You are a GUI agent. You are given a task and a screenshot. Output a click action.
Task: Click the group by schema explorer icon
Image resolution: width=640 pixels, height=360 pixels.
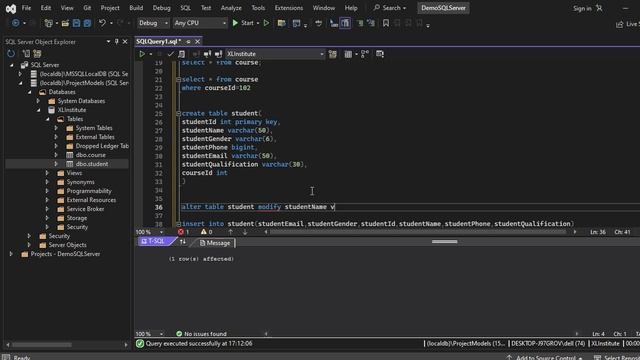tap(37, 53)
